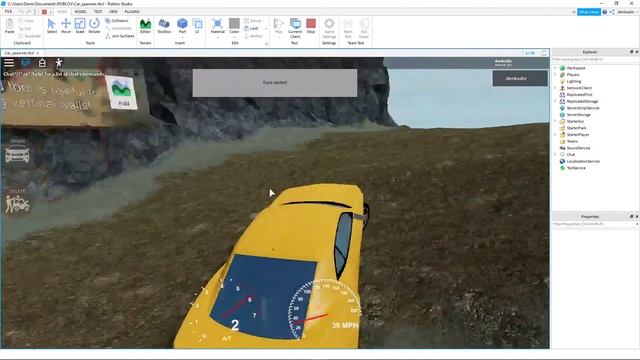This screenshot has height=360, width=640.
Task: Activate the Scale tool
Action: [x=80, y=26]
